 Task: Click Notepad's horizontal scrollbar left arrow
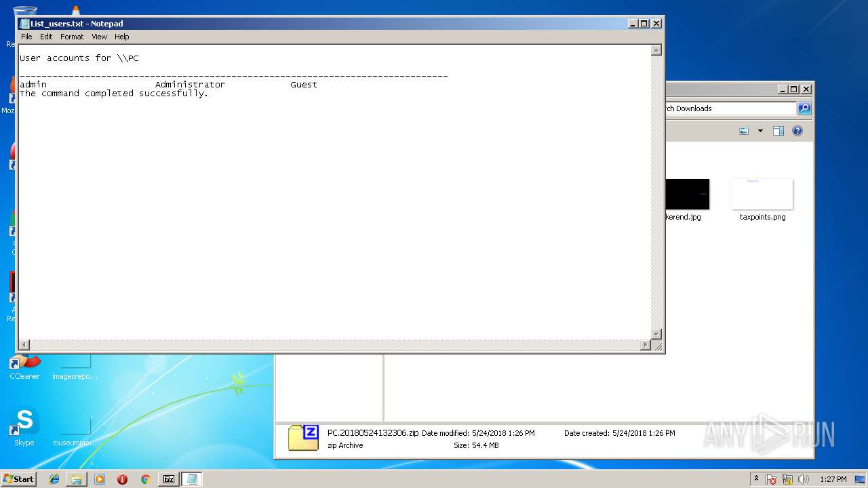tap(24, 345)
